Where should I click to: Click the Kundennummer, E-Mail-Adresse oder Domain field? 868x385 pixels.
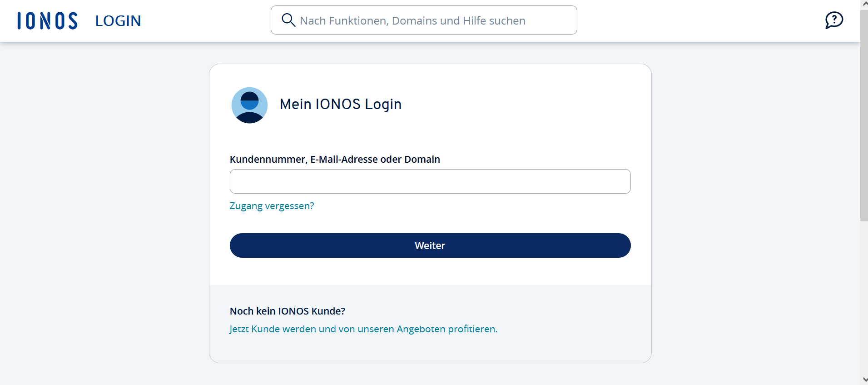pos(430,181)
